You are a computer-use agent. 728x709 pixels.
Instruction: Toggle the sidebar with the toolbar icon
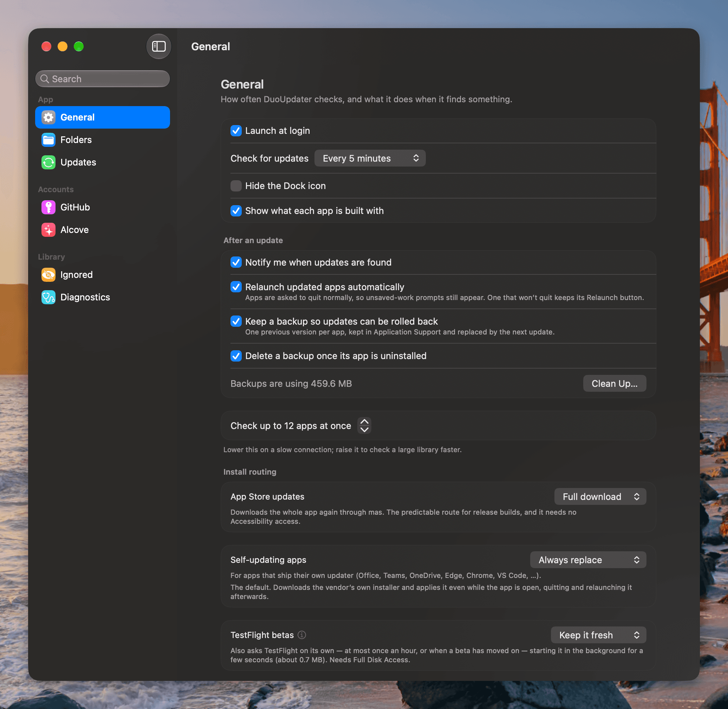pos(158,46)
